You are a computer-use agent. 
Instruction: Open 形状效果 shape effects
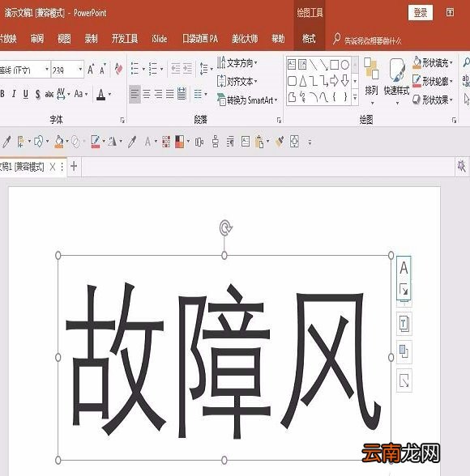[433, 100]
